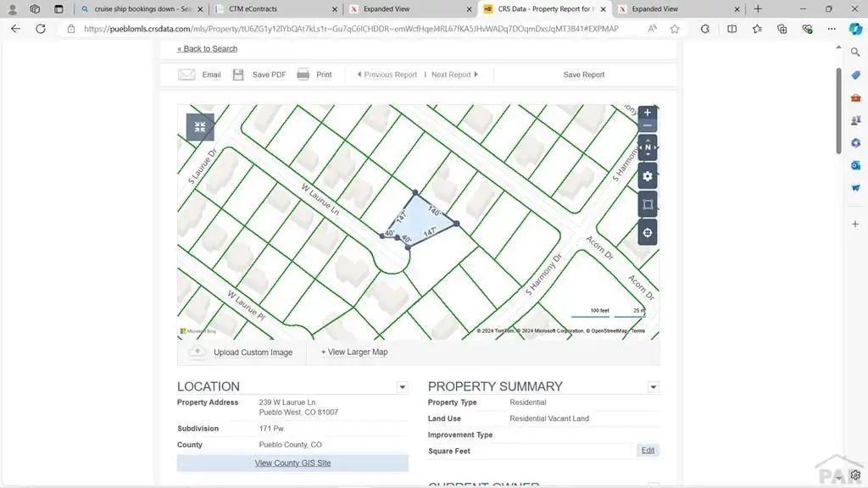
Task: Collapse the Location section dropdown
Action: pyautogui.click(x=403, y=387)
